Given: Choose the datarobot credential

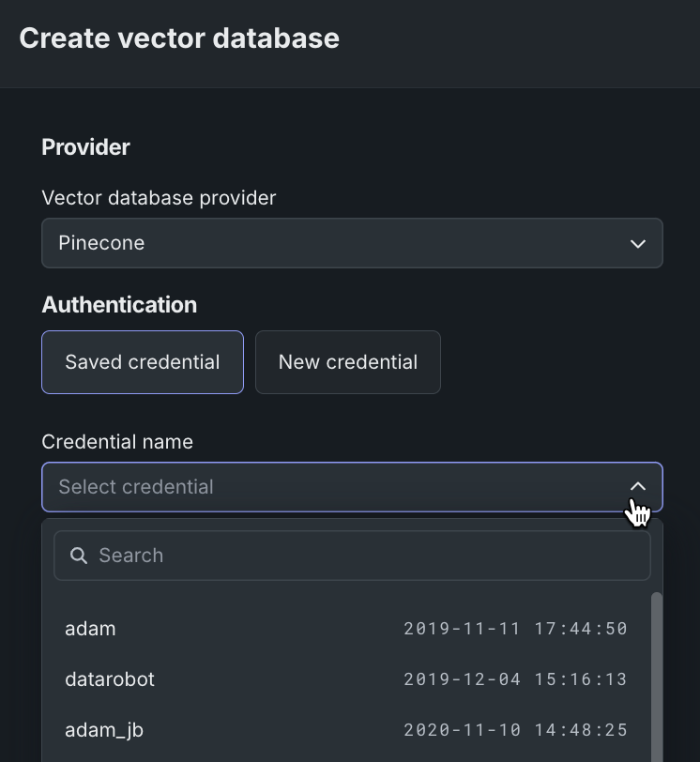Looking at the screenshot, I should click(110, 679).
